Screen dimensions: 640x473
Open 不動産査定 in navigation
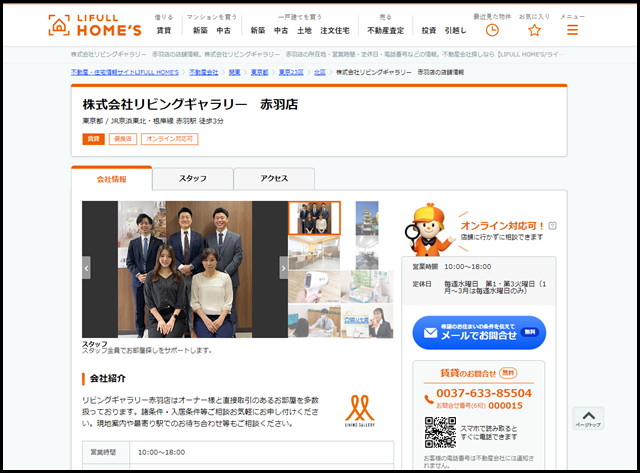(385, 30)
